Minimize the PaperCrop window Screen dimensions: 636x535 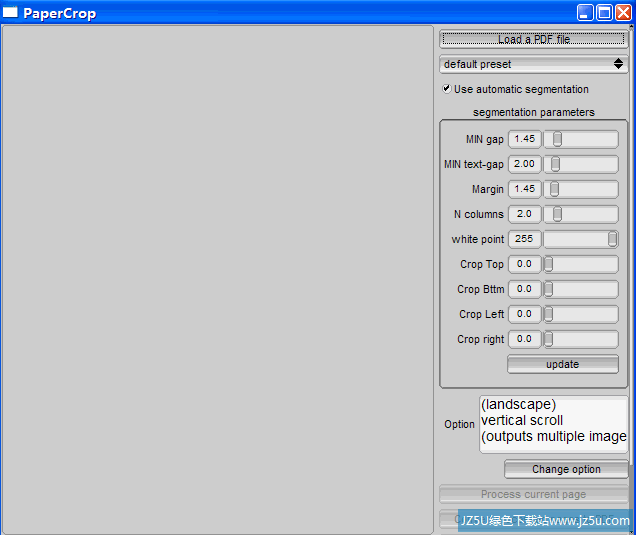[x=584, y=13]
